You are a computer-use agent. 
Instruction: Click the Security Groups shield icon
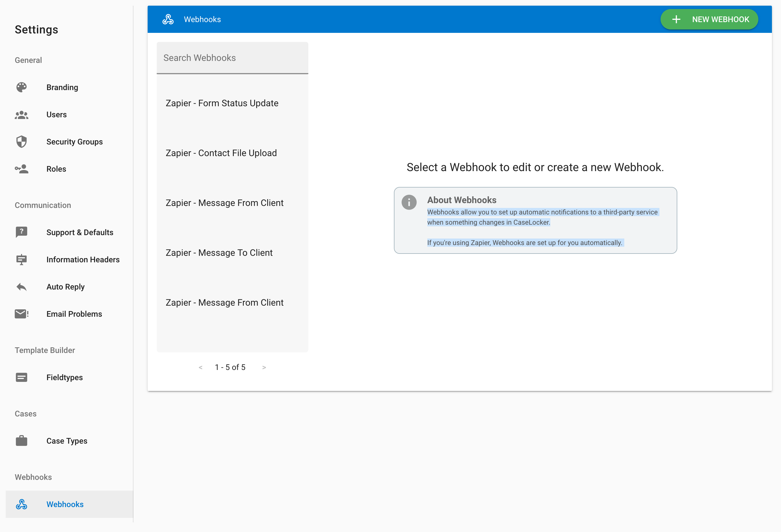tap(22, 142)
